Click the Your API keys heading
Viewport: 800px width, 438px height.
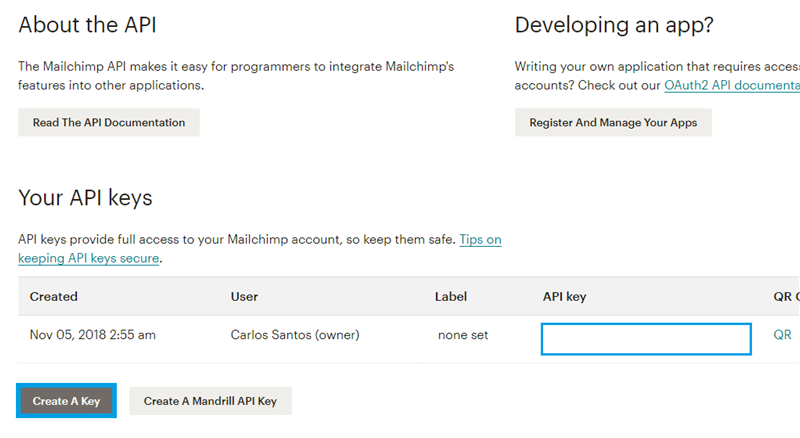click(85, 198)
